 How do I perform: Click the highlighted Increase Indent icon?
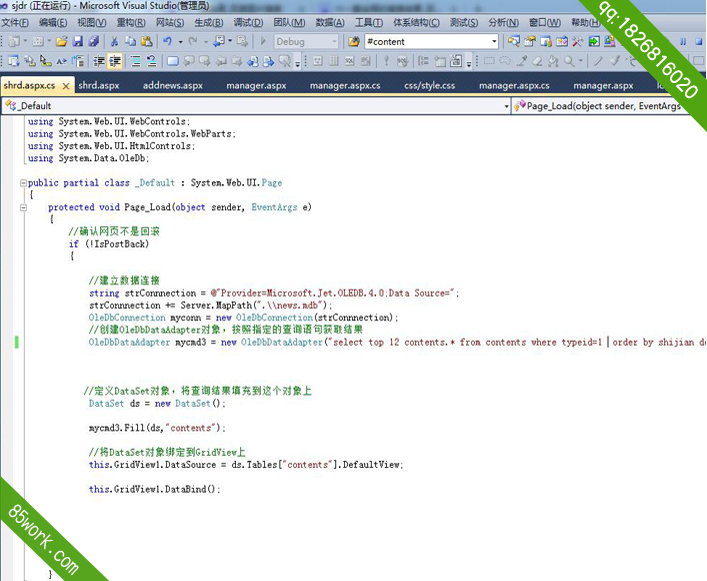click(x=115, y=61)
